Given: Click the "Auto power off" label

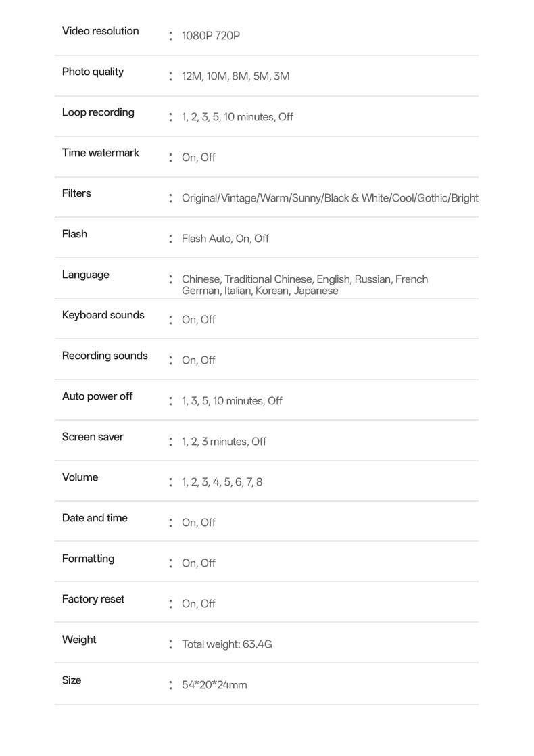Looking at the screenshot, I should click(97, 396).
